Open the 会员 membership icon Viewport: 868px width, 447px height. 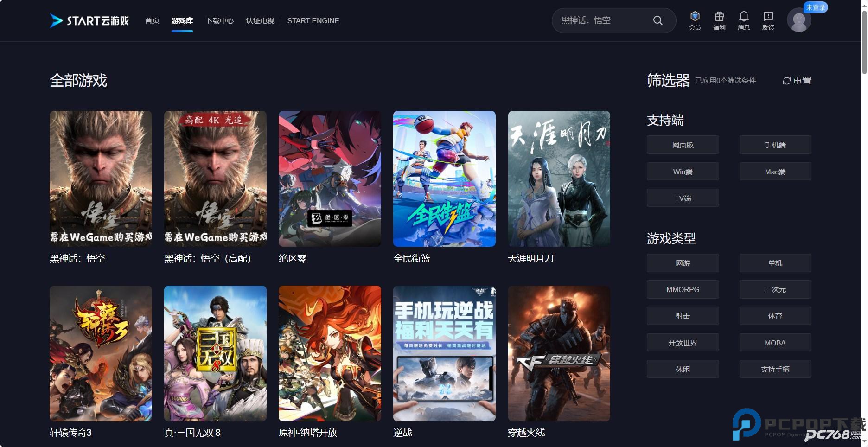(694, 20)
